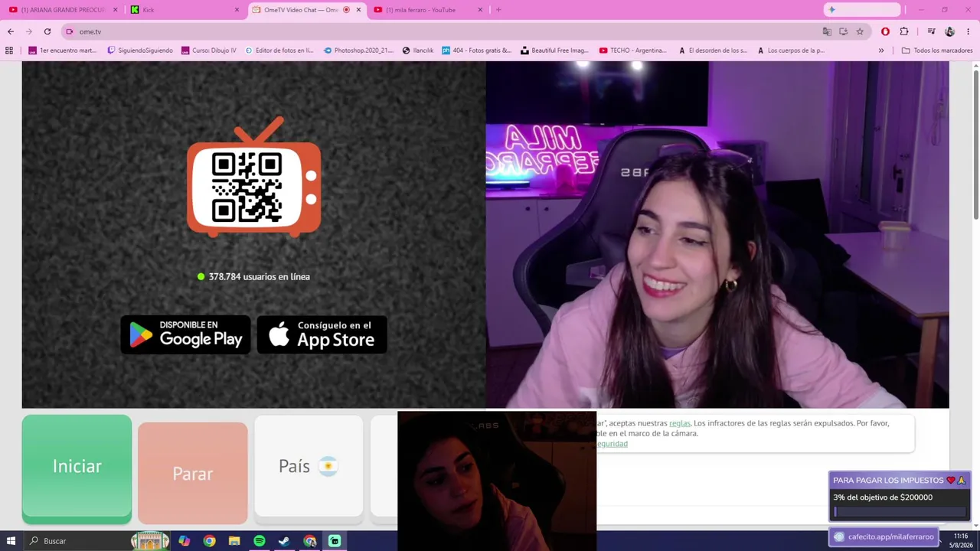Screen dimensions: 980x551
Task: Open the 'Beautiful Free Imag...' bookmark
Action: tap(555, 51)
